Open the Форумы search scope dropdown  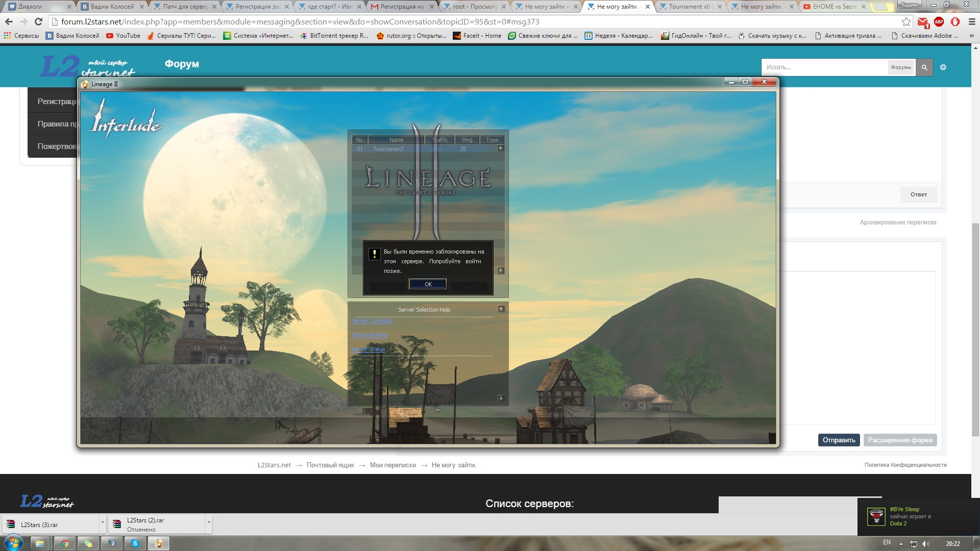pyautogui.click(x=901, y=67)
